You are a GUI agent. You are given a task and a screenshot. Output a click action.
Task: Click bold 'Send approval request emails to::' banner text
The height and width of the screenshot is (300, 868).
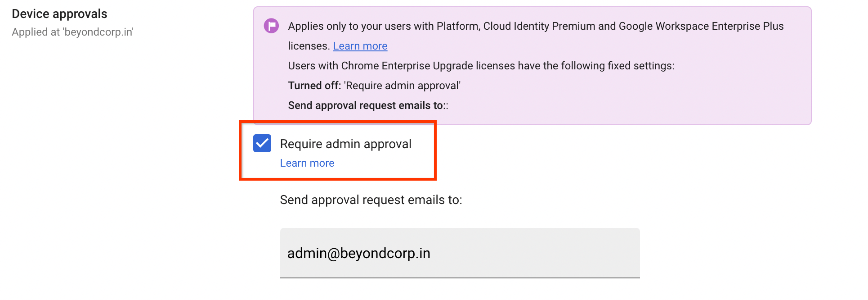click(x=368, y=105)
